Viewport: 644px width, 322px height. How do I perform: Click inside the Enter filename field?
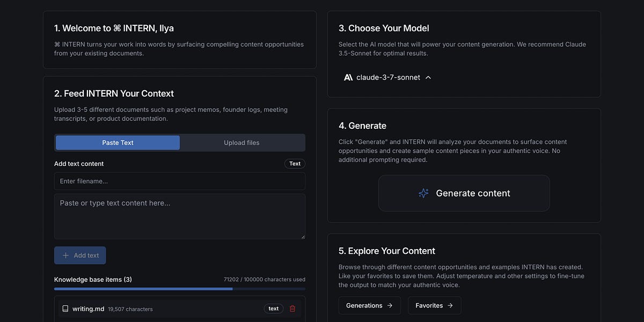pyautogui.click(x=180, y=181)
